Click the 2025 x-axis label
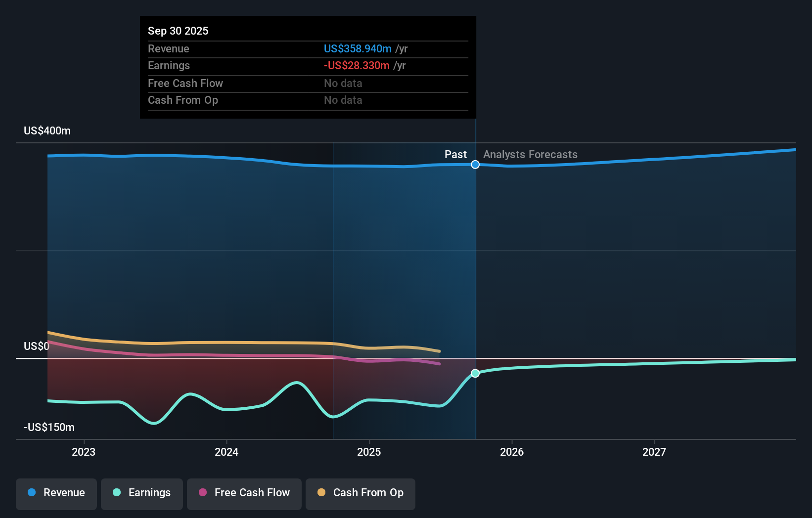The width and height of the screenshot is (812, 518). (369, 452)
